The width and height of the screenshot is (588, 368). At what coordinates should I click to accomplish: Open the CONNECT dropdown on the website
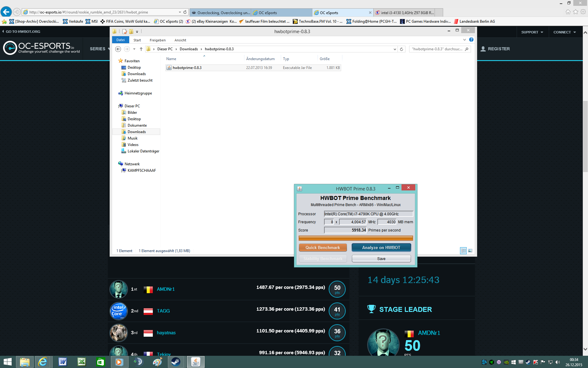click(x=564, y=32)
